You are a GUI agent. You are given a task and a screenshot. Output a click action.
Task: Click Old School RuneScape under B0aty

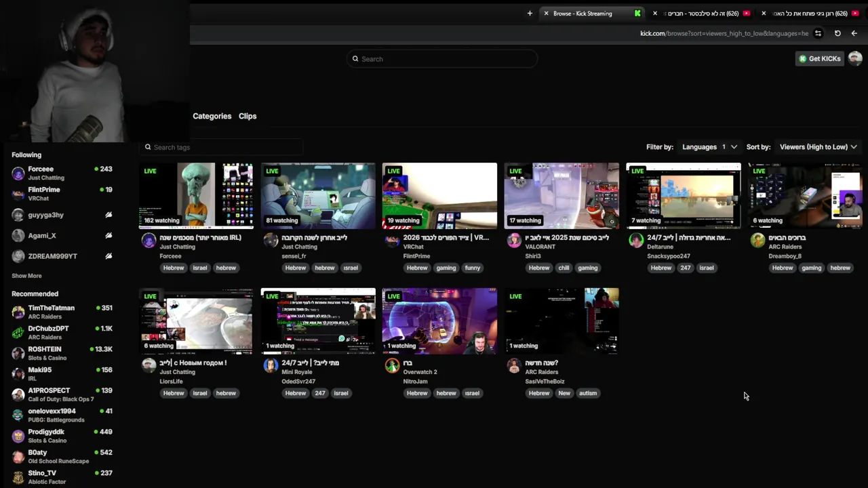click(58, 462)
